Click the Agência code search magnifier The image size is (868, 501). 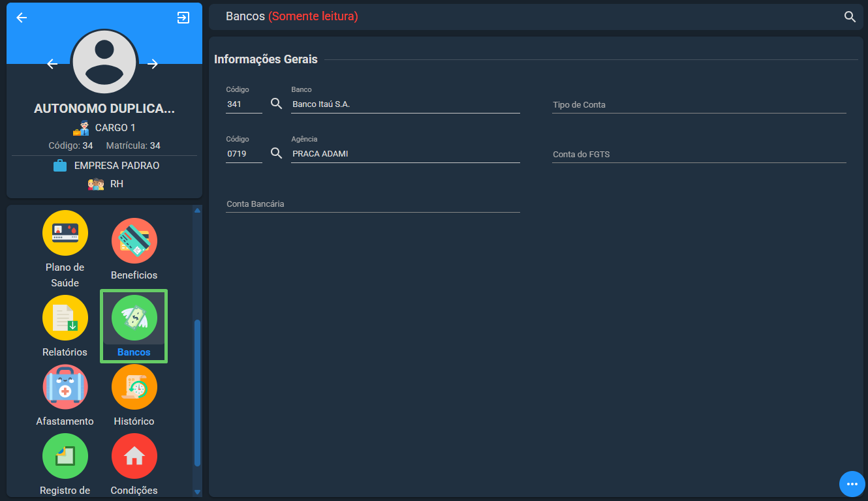pyautogui.click(x=277, y=153)
